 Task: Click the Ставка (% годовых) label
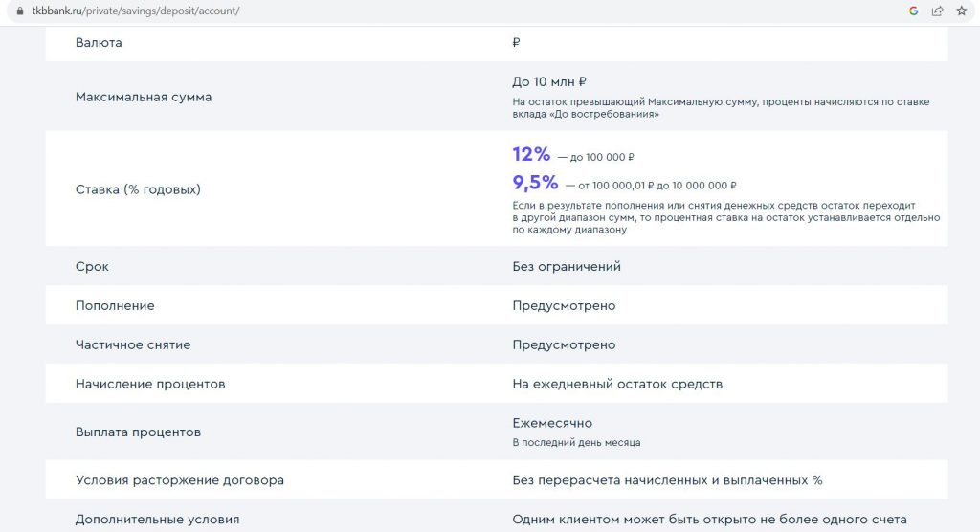[x=138, y=189]
